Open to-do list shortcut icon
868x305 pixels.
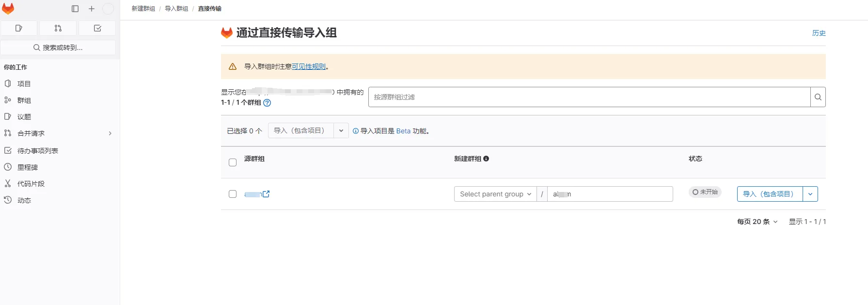point(97,28)
